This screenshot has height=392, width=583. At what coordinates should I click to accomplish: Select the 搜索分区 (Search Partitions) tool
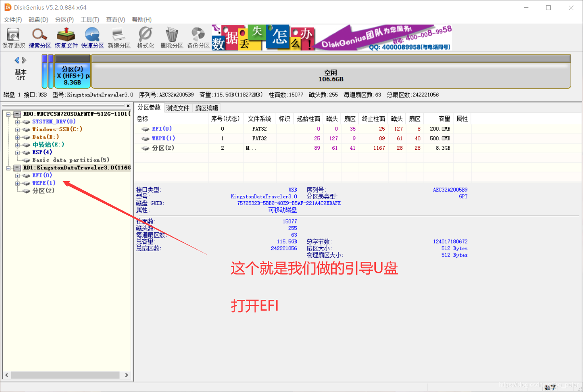tap(40, 37)
